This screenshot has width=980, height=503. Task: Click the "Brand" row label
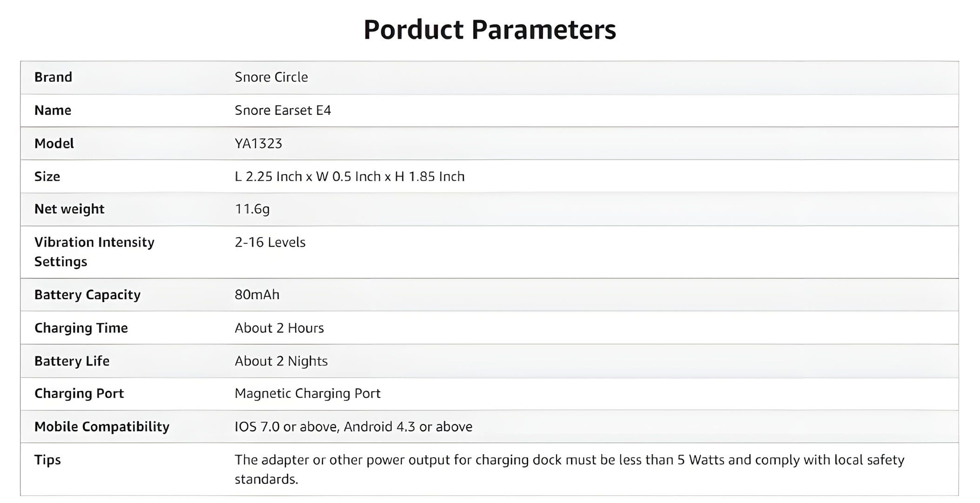(x=53, y=77)
